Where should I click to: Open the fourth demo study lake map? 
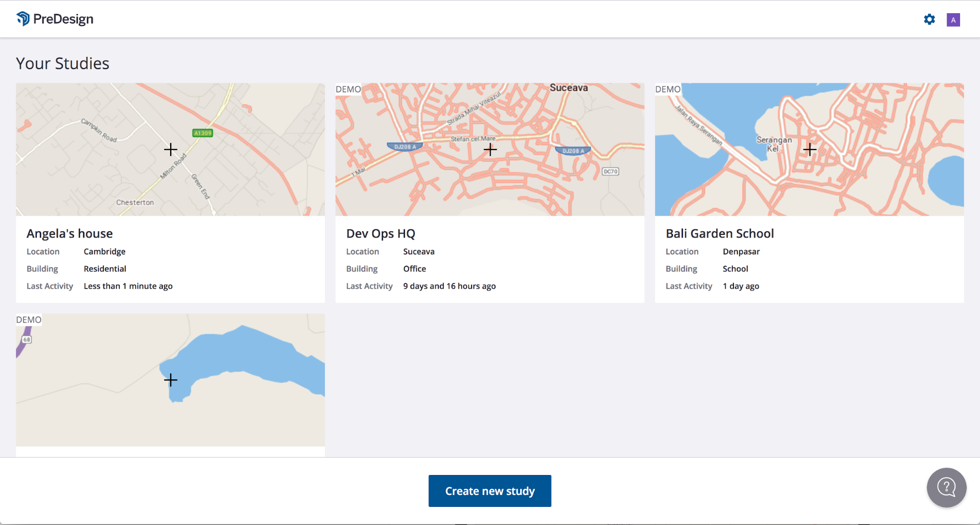pos(170,380)
